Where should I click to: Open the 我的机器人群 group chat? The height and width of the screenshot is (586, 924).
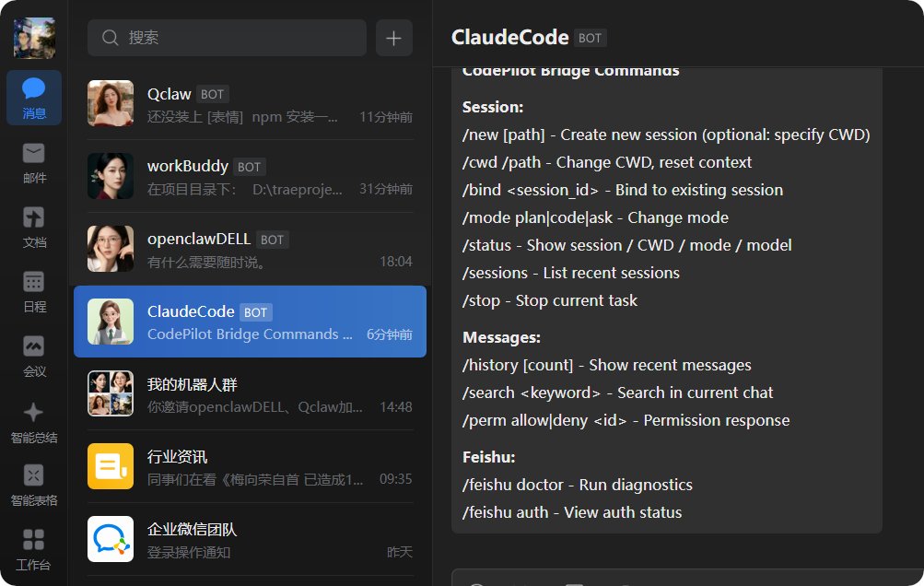pos(250,393)
